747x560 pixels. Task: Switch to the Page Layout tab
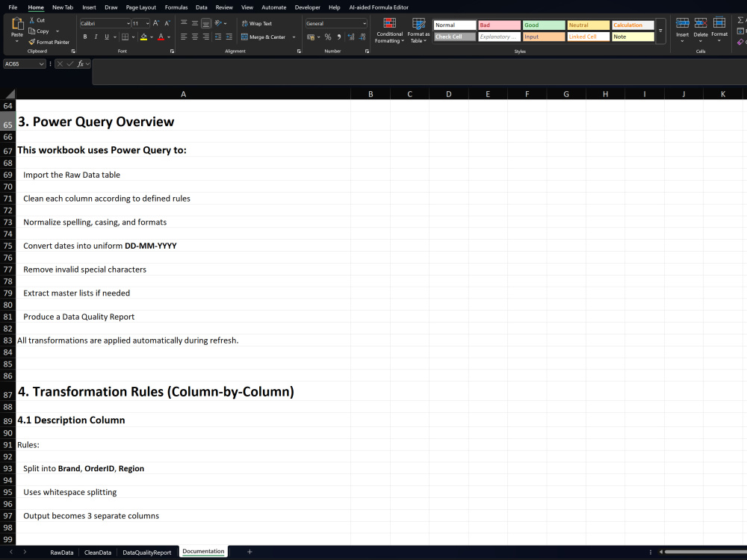[141, 7]
